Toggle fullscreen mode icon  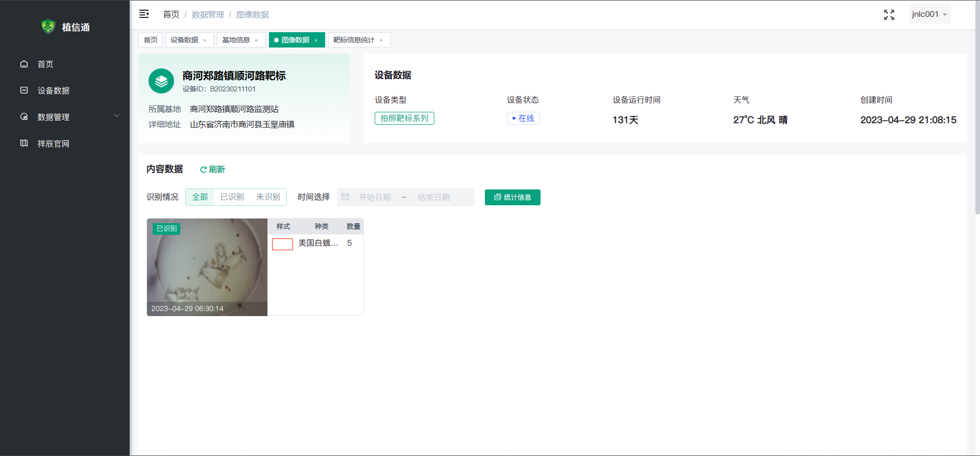point(889,15)
